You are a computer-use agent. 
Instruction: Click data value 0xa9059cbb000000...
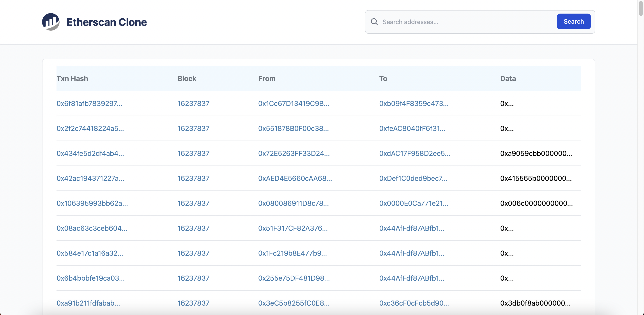(x=536, y=153)
